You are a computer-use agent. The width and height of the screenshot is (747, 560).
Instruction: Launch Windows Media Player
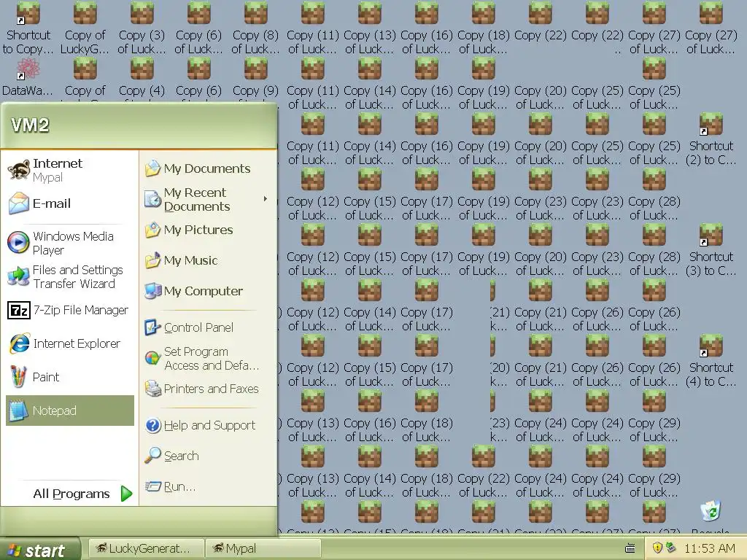coord(69,243)
